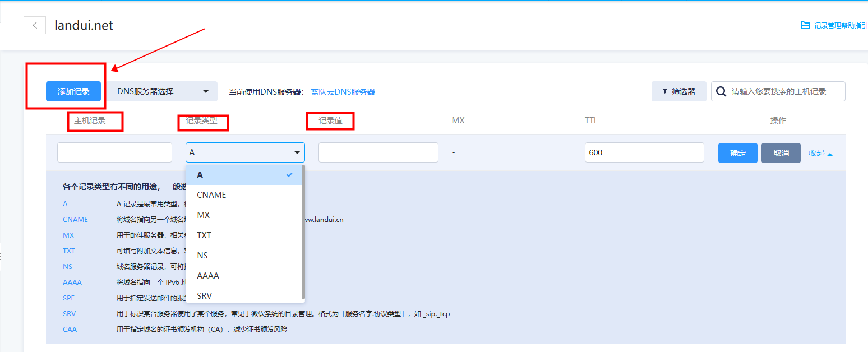Click the 主机记录 input field

pos(114,152)
